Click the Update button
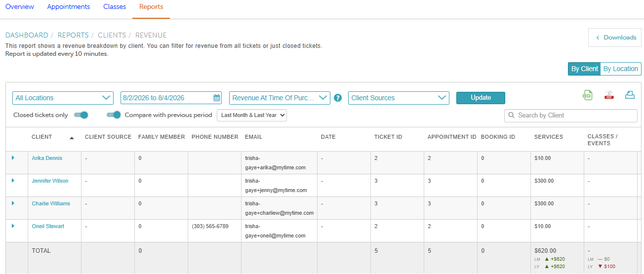Viewport: 644px width, 274px height. (x=481, y=98)
